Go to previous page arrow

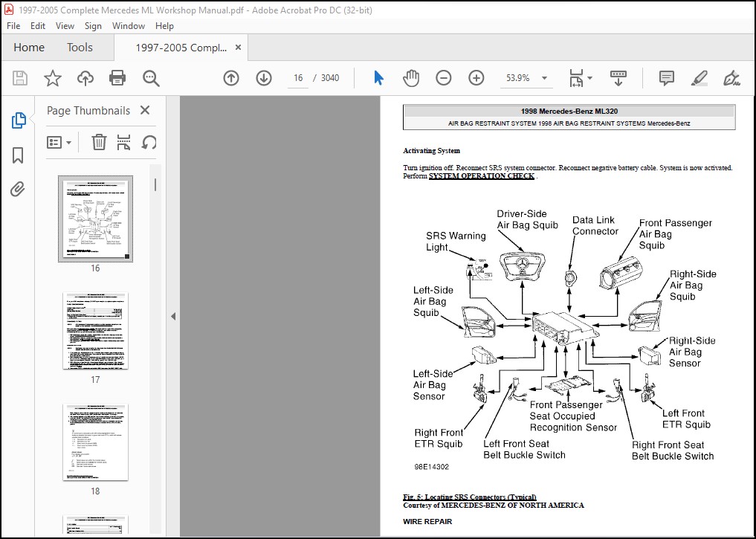point(231,78)
